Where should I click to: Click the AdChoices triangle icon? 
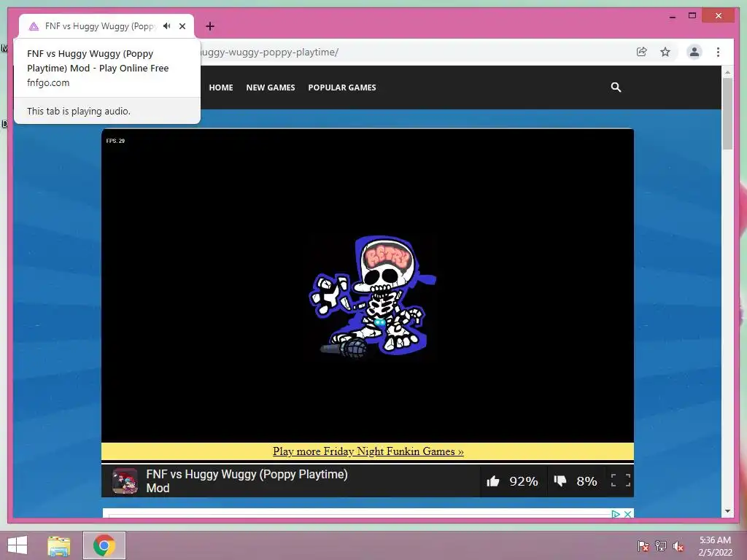pyautogui.click(x=616, y=514)
